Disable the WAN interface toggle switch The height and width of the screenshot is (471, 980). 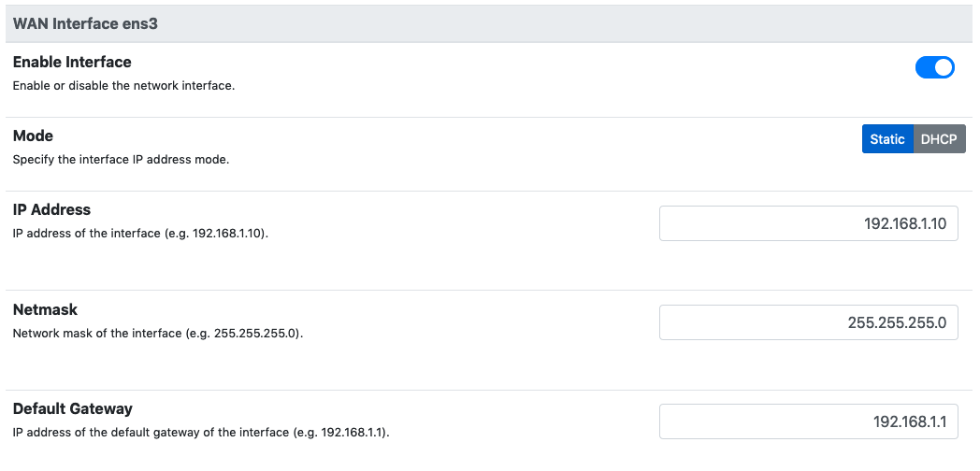click(x=934, y=67)
